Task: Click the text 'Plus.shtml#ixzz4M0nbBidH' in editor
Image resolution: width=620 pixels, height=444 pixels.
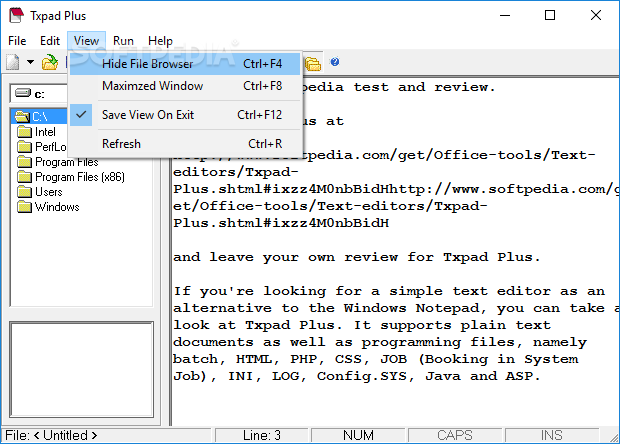Action: point(281,223)
